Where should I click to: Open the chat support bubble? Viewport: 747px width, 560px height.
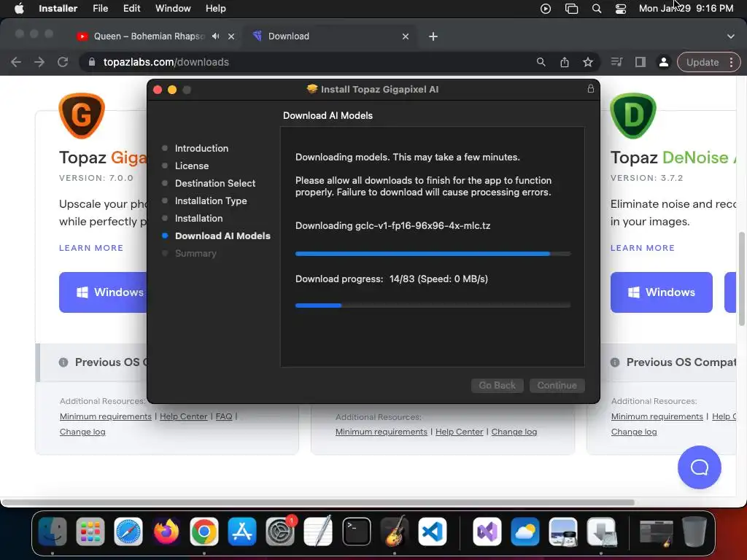(x=700, y=467)
